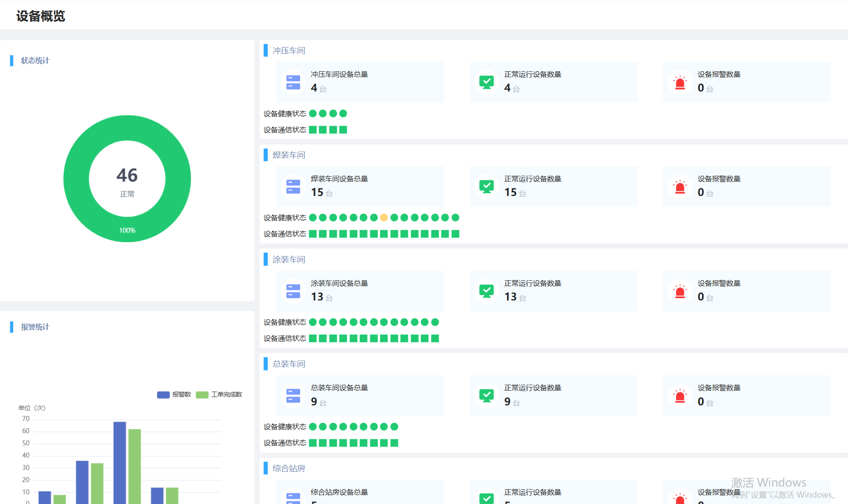
Task: Click the 总装车间 red alarm siren icon
Action: coord(680,396)
